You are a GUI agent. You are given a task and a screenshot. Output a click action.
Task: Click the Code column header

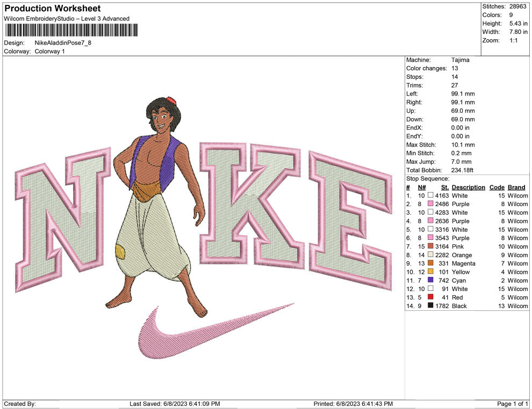[497, 187]
